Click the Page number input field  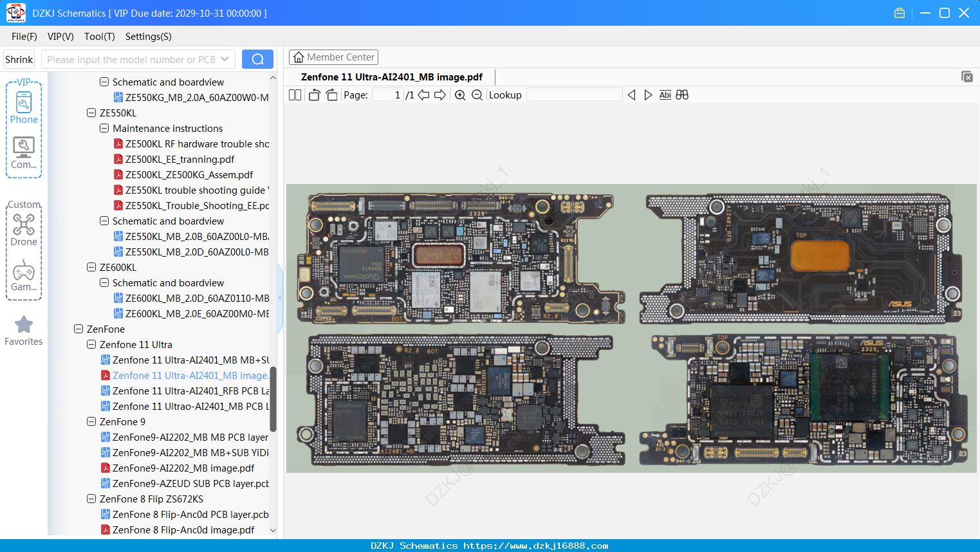[x=388, y=95]
